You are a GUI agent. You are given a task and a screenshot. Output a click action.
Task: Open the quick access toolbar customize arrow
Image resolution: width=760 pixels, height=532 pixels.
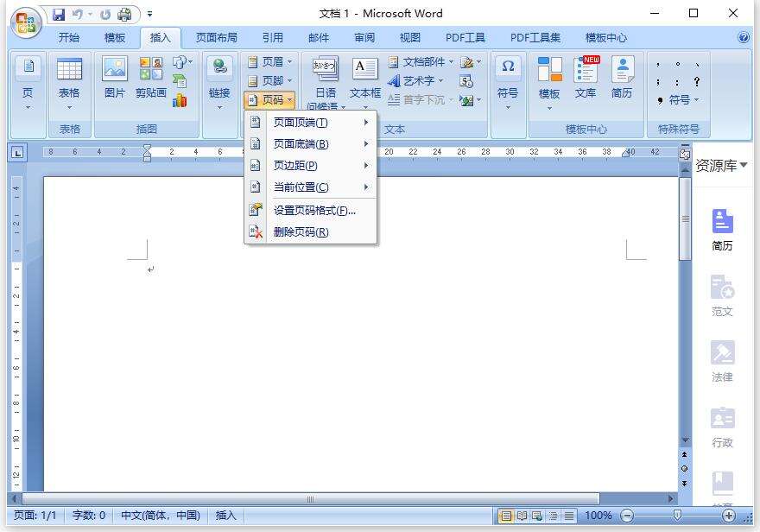pyautogui.click(x=149, y=15)
